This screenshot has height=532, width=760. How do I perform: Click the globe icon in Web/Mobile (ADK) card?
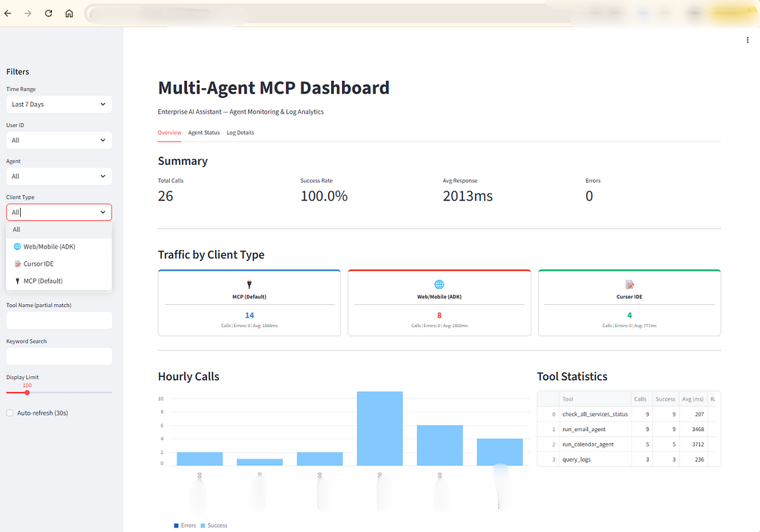pos(439,284)
